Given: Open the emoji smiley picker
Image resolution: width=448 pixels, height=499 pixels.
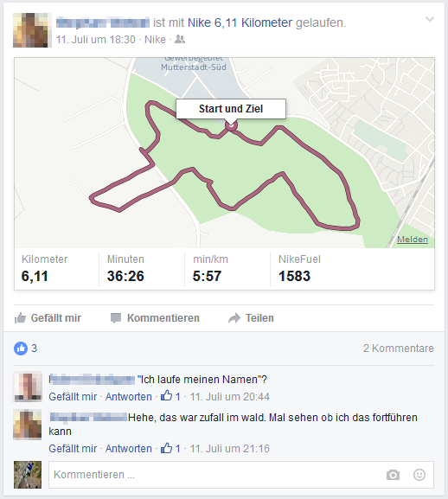Looking at the screenshot, I should (419, 475).
